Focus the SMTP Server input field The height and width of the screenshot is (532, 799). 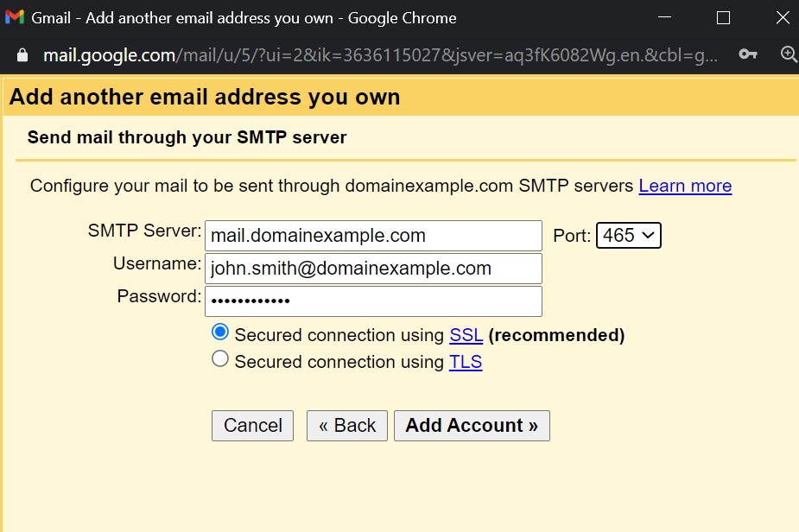tap(373, 236)
